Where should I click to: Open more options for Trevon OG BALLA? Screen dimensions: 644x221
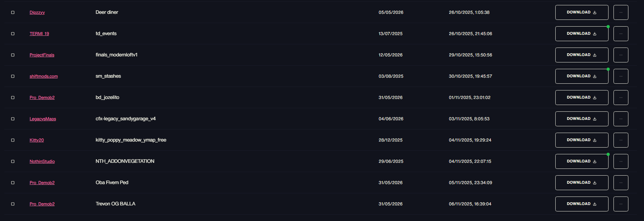coord(621,204)
